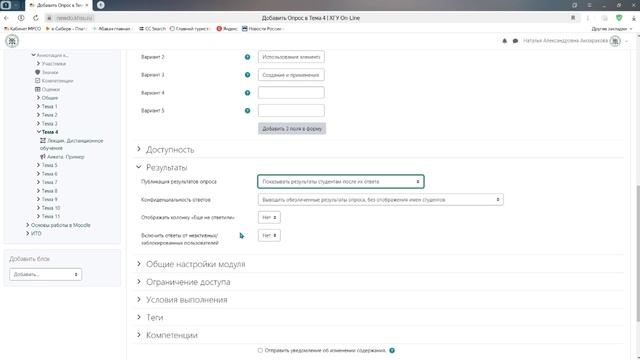
Task: Click Вариант 2 text field
Action: [291, 57]
